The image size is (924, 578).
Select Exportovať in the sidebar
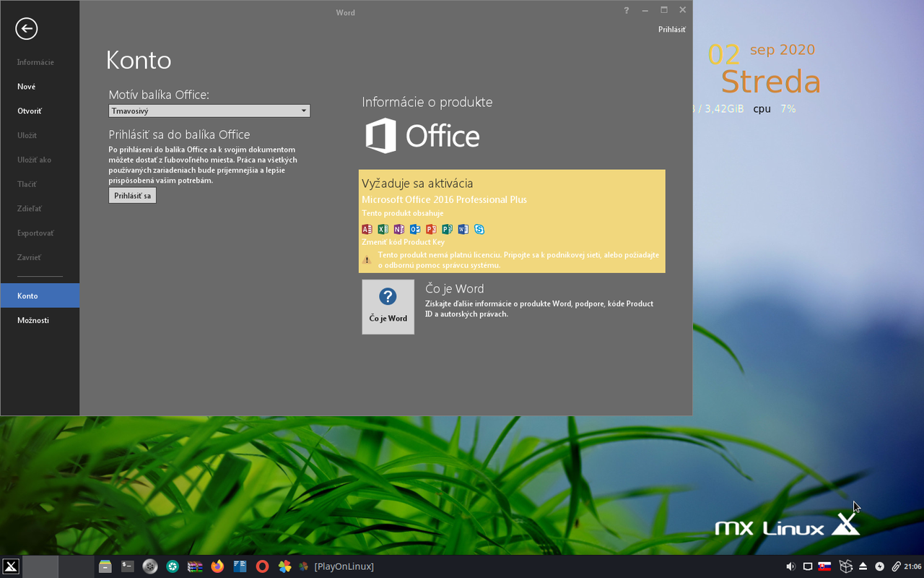[40, 233]
